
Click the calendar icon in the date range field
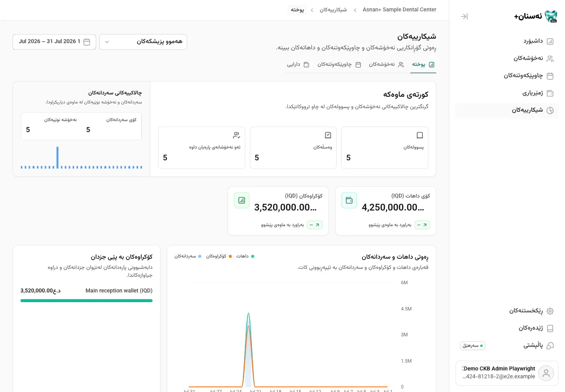click(87, 42)
